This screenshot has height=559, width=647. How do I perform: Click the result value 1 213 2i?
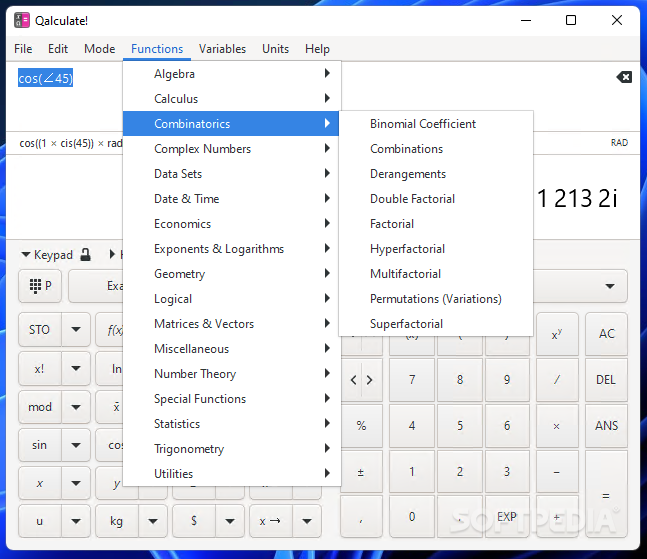click(577, 198)
